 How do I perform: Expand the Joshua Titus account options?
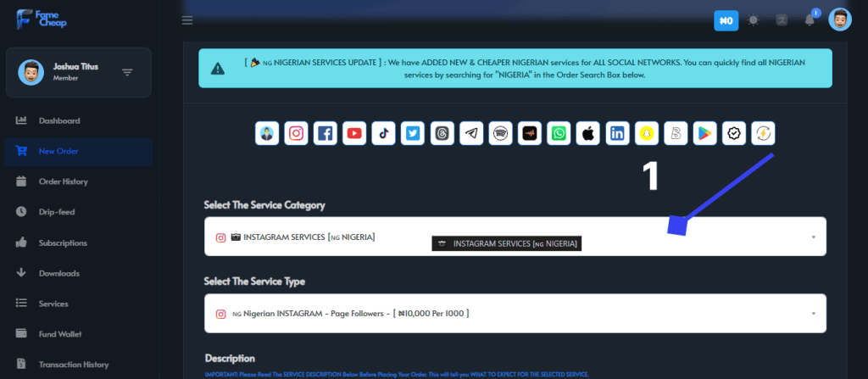[127, 73]
